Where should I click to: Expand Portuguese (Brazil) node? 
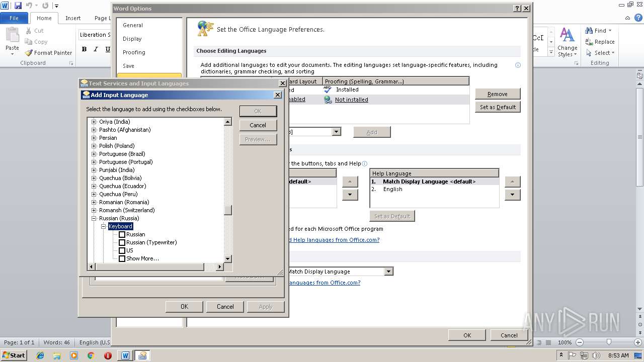[94, 154]
